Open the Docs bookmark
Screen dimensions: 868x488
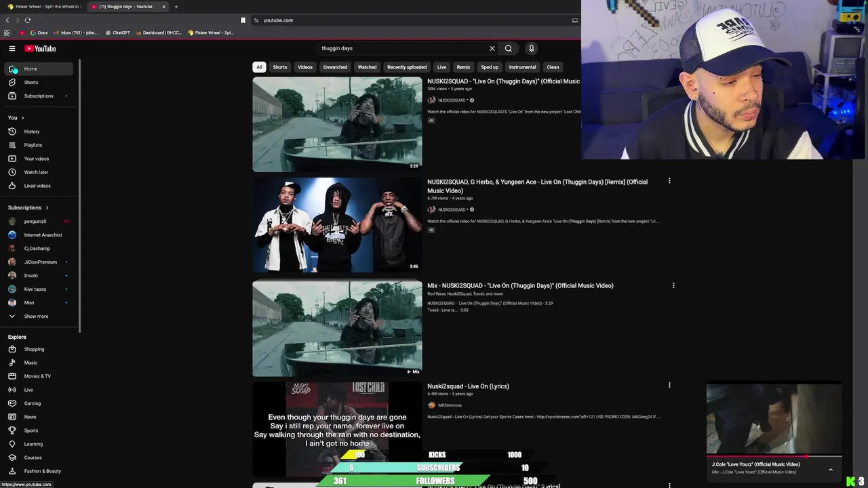(39, 33)
